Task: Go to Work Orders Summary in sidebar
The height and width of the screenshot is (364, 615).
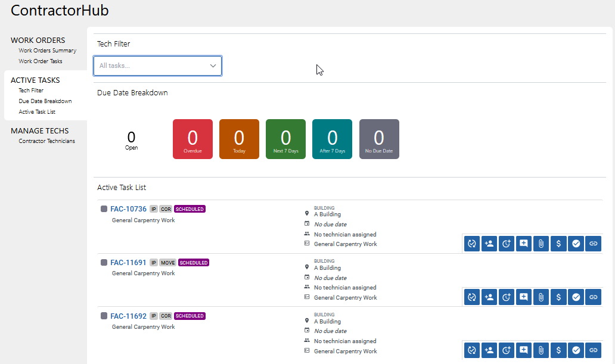Action: click(x=47, y=51)
